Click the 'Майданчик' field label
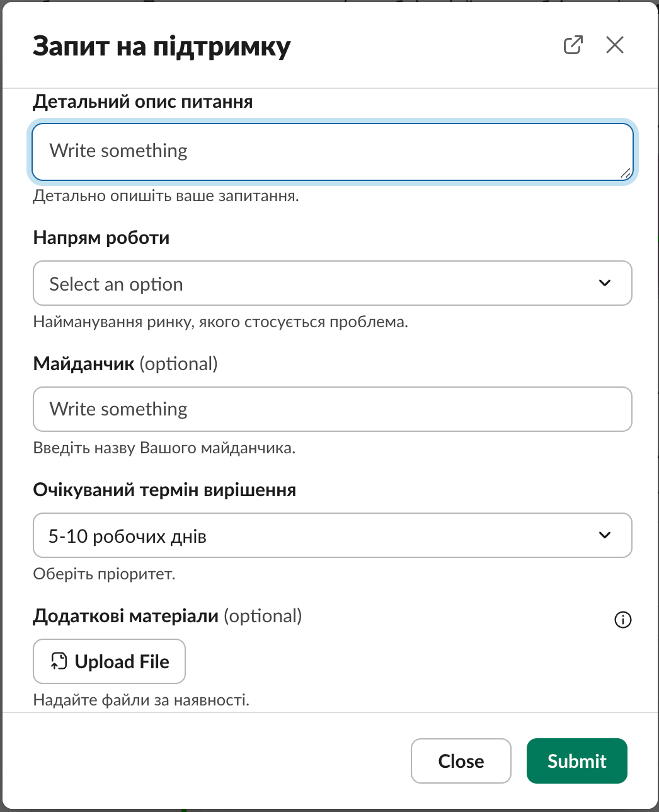This screenshot has height=812, width=659. point(84,364)
